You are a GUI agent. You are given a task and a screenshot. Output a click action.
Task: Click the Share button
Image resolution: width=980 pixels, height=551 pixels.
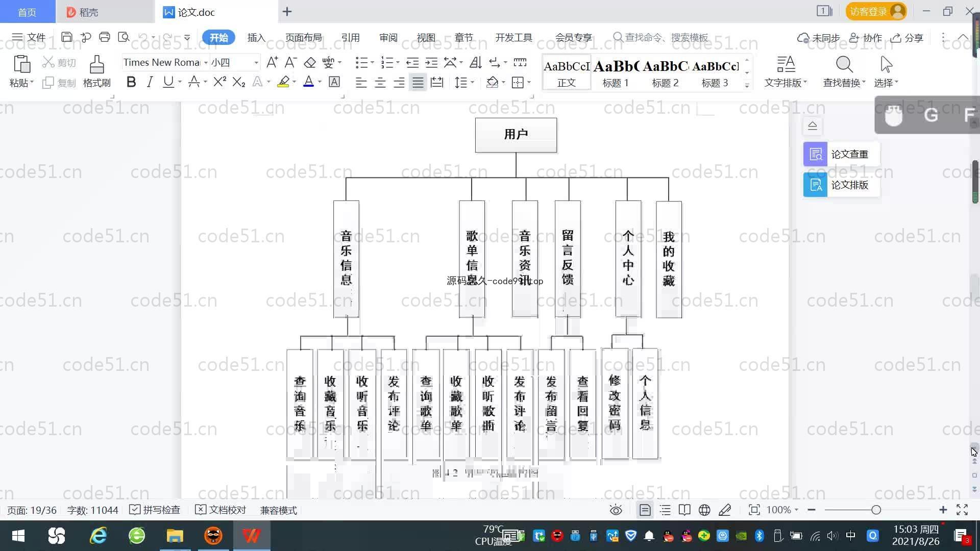(907, 38)
